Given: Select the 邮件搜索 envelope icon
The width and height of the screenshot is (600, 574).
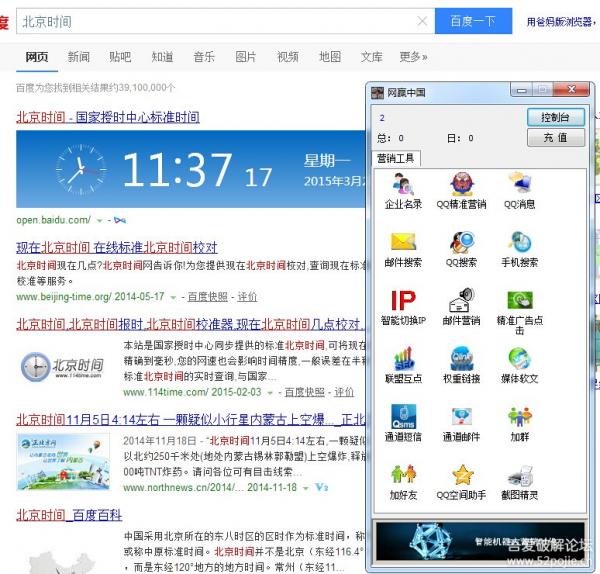Looking at the screenshot, I should [x=403, y=242].
